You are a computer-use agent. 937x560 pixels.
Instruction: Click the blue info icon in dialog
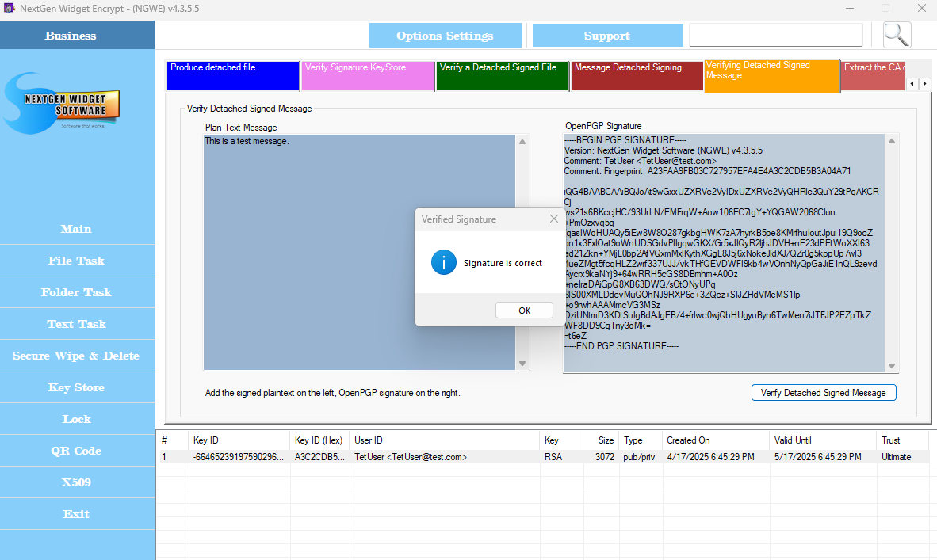tap(443, 263)
